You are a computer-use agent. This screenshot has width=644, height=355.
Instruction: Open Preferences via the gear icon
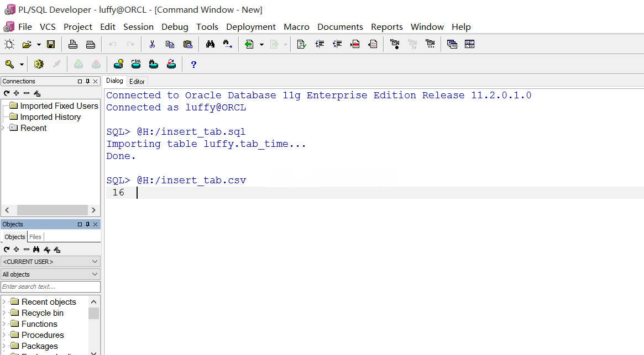click(x=38, y=64)
